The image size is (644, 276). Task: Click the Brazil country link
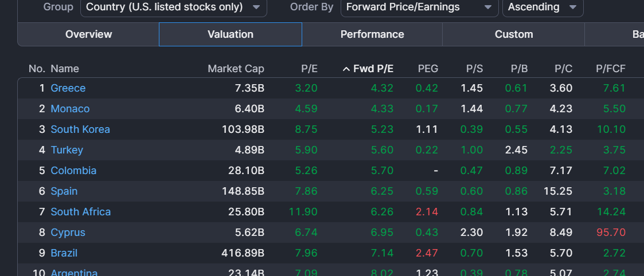64,253
